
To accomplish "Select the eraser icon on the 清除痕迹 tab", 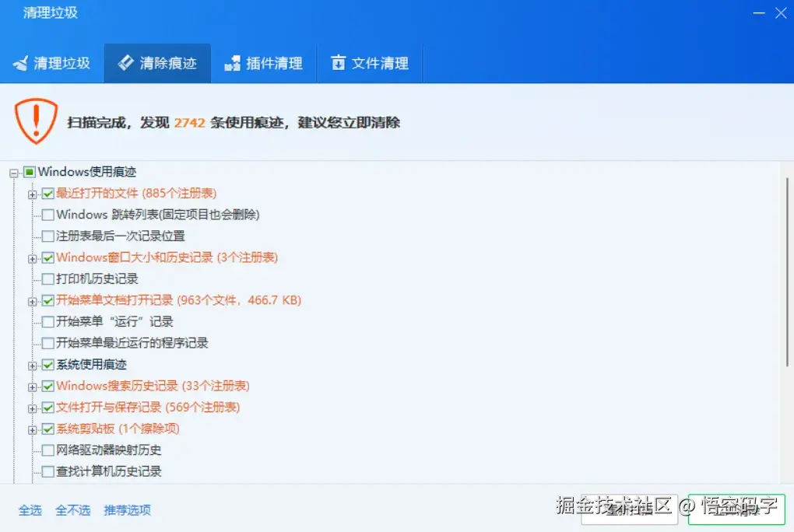I will pos(127,64).
